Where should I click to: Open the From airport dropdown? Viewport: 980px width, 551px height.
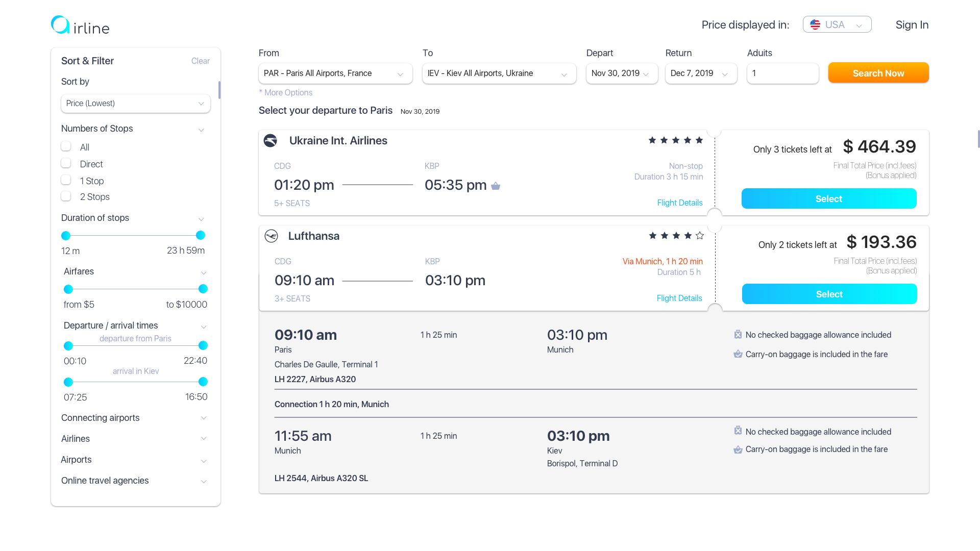pos(335,73)
